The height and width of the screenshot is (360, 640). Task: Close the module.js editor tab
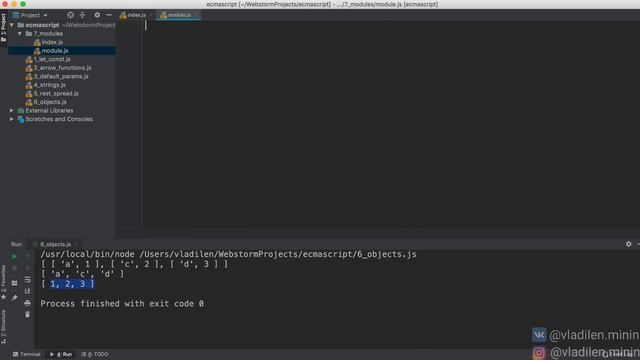[196, 15]
